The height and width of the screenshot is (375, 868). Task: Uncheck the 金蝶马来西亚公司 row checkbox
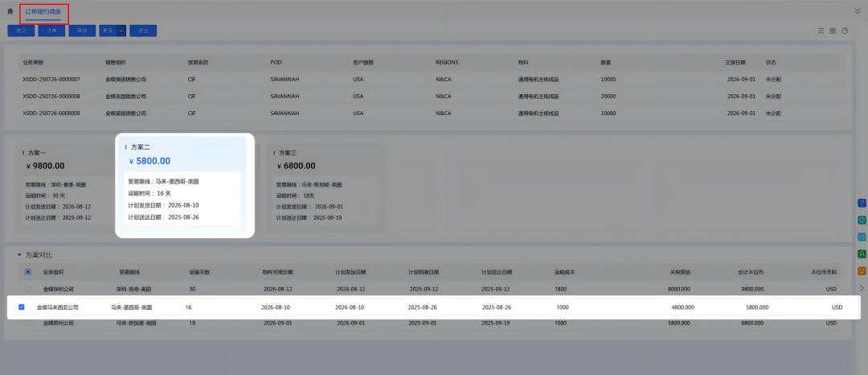pos(22,307)
